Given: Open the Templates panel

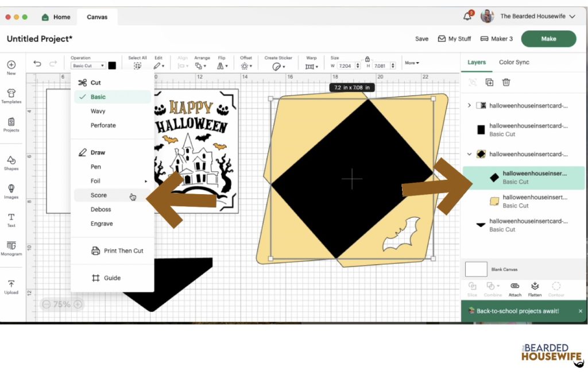Looking at the screenshot, I should click(11, 95).
